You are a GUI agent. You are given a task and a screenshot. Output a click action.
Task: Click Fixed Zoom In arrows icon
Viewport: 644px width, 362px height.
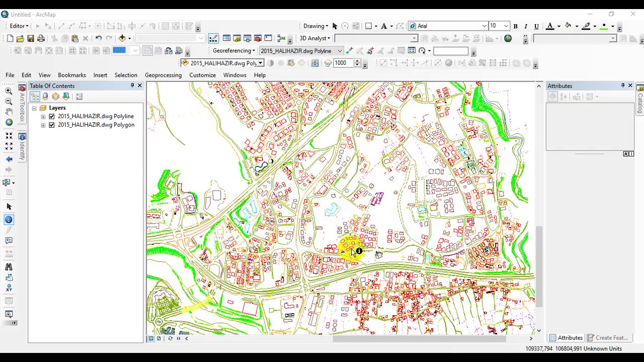(x=9, y=136)
